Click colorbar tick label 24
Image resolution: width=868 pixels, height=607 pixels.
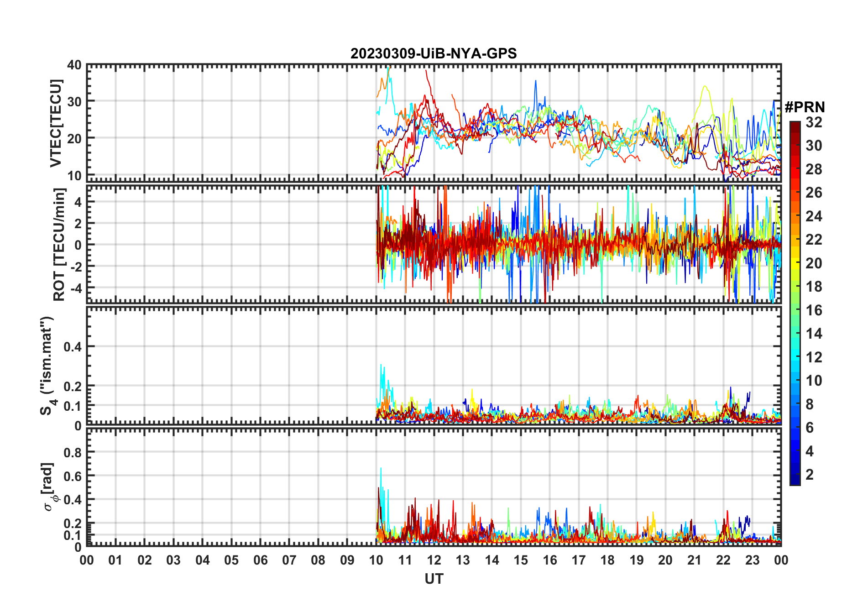coord(814,216)
